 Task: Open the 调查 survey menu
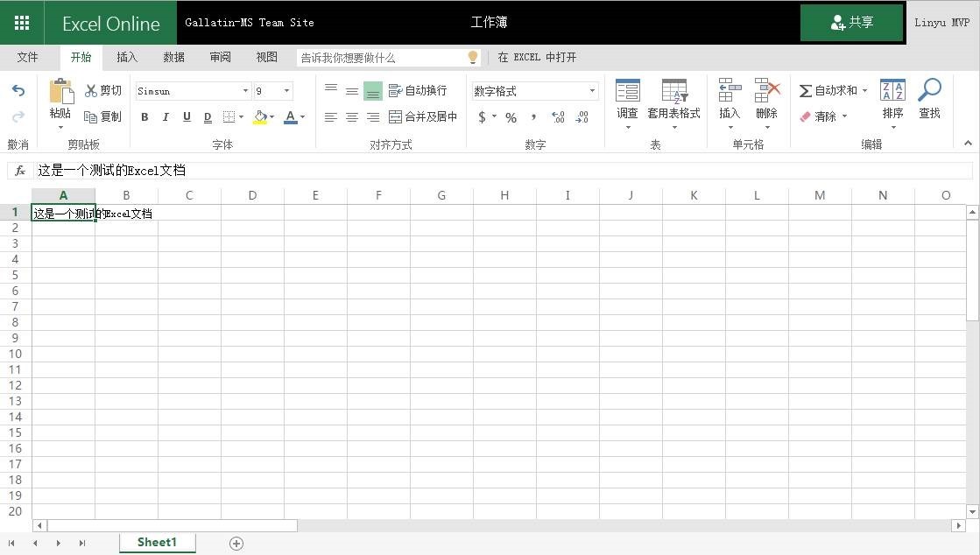pyautogui.click(x=628, y=103)
